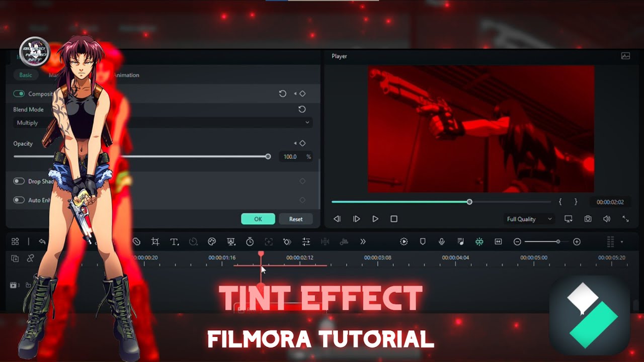Click the timeline zoom slider handle

558,242
